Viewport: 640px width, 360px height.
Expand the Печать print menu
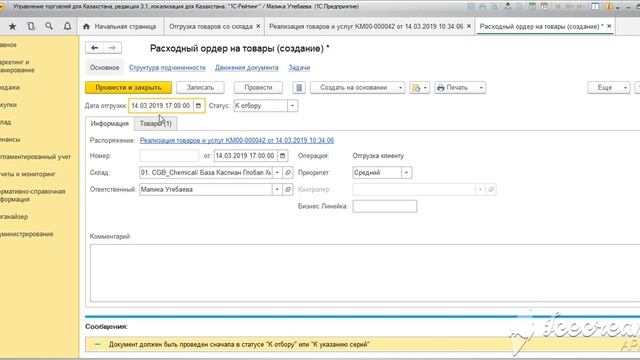(x=460, y=88)
